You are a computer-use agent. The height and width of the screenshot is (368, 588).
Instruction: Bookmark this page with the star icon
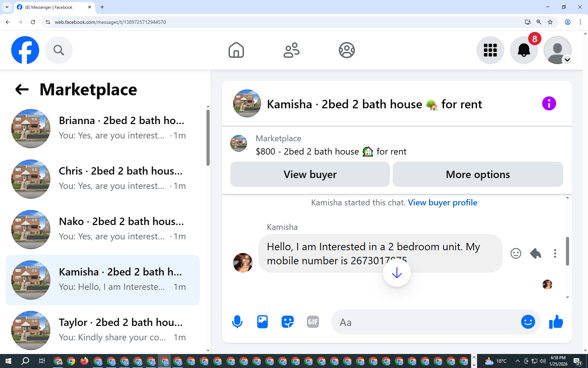[551, 22]
